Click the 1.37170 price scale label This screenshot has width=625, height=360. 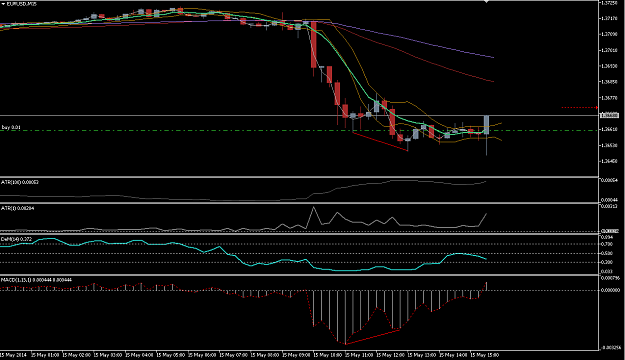pyautogui.click(x=609, y=18)
